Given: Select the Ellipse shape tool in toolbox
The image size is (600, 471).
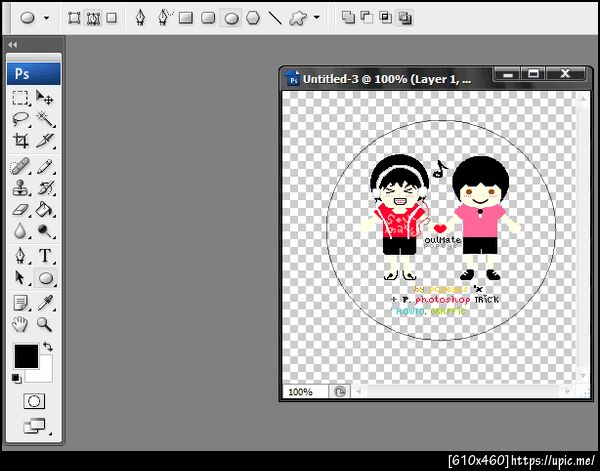Looking at the screenshot, I should pyautogui.click(x=45, y=278).
